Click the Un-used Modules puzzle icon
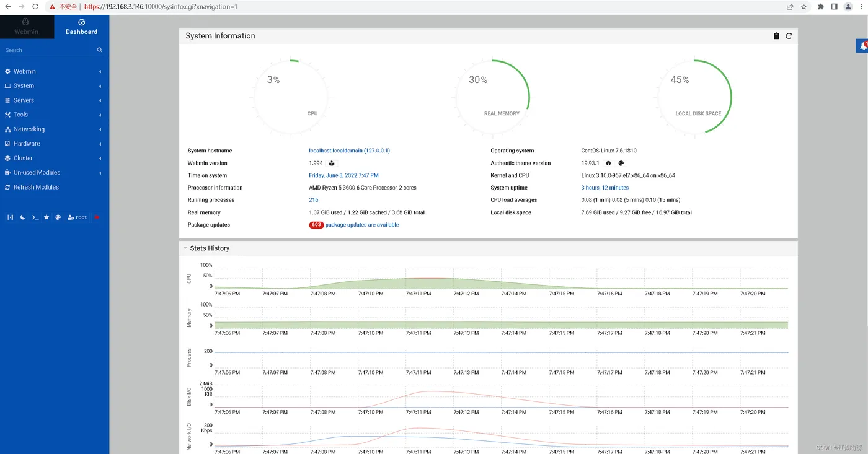The height and width of the screenshot is (454, 868). click(8, 173)
